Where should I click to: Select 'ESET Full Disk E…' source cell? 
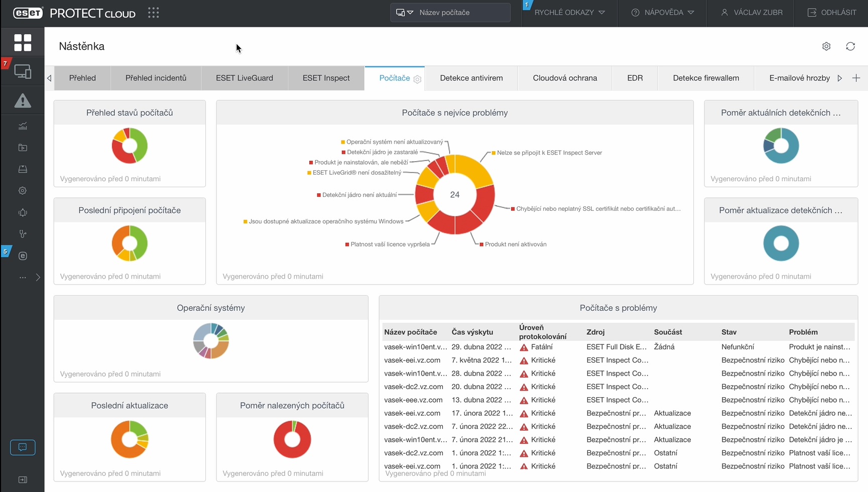coord(616,347)
